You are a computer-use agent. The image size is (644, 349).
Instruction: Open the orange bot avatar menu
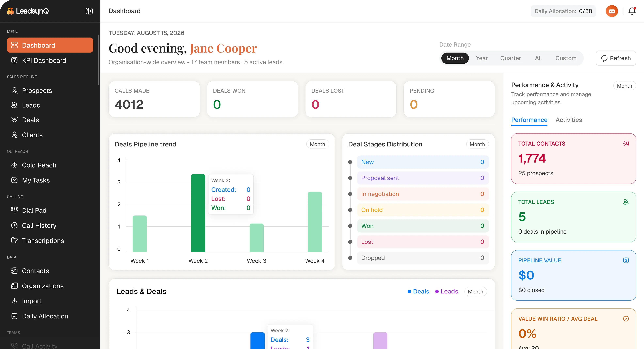coord(612,11)
